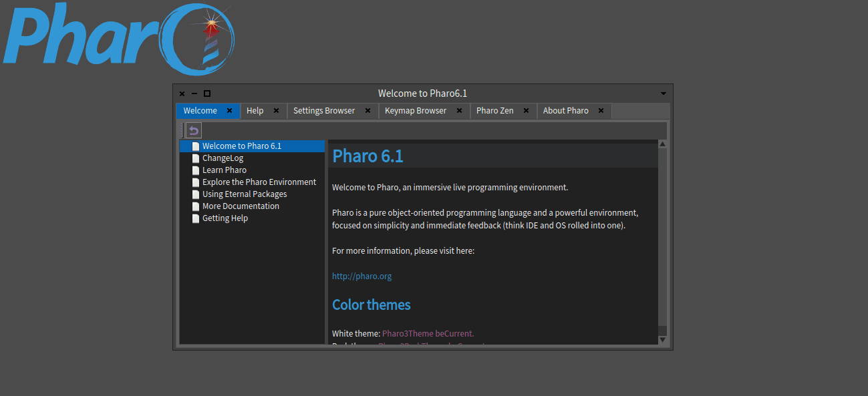
Task: Click the Pharo3Theme beCurrent link
Action: [x=428, y=333]
